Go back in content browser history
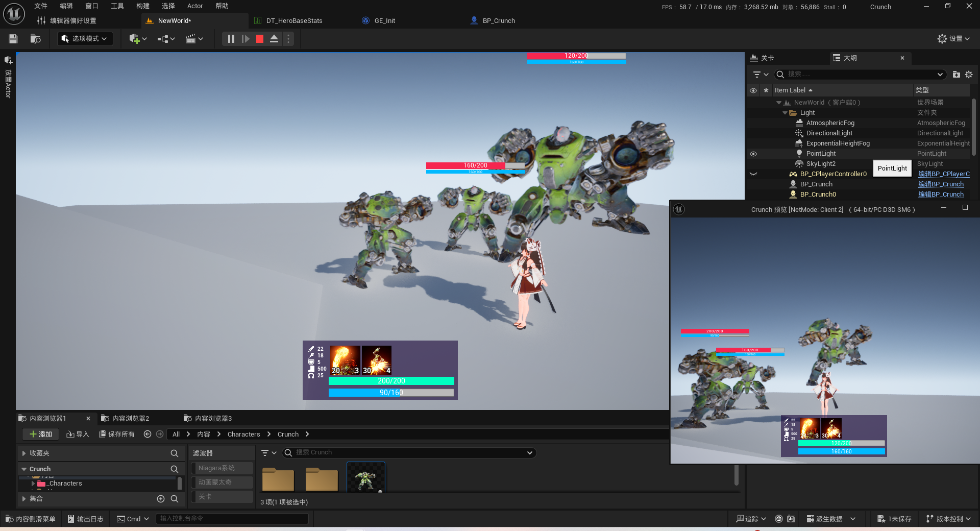 [x=148, y=434]
